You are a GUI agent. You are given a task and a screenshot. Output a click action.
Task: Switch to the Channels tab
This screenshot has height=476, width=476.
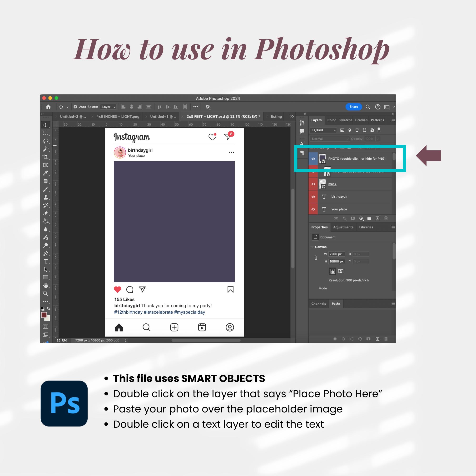pyautogui.click(x=319, y=303)
